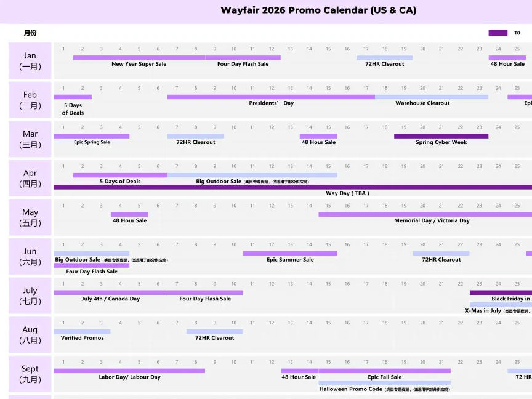This screenshot has width=532, height=399.
Task: Select the Jan (一月) month cell
Action: (30, 61)
